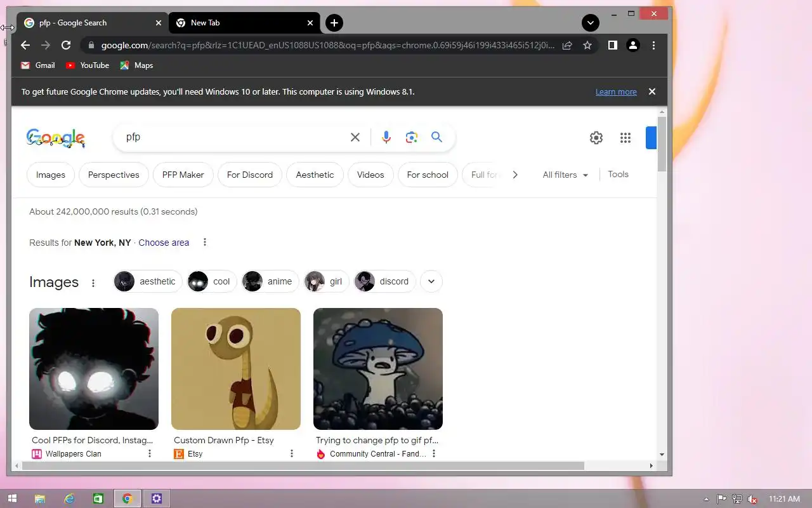Clear the search box with the X icon
The image size is (812, 508).
coord(355,137)
